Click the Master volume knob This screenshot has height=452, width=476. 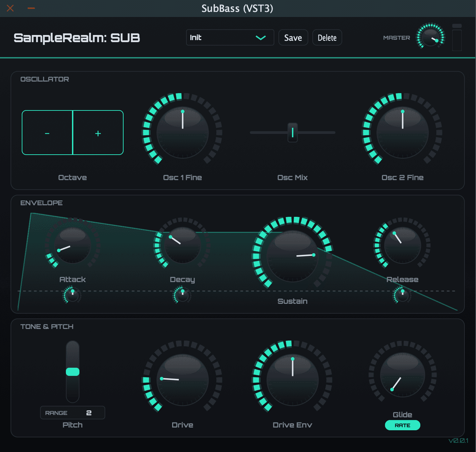(x=431, y=36)
